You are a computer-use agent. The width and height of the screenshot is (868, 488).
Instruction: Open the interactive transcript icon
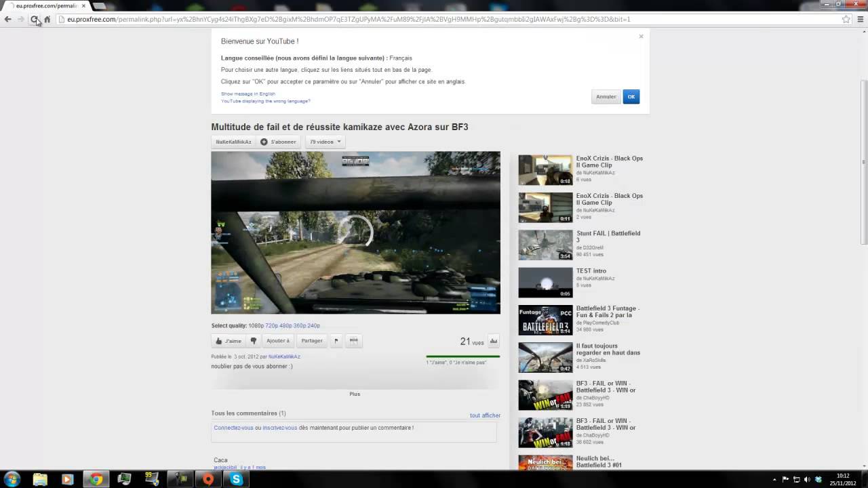[353, 341]
